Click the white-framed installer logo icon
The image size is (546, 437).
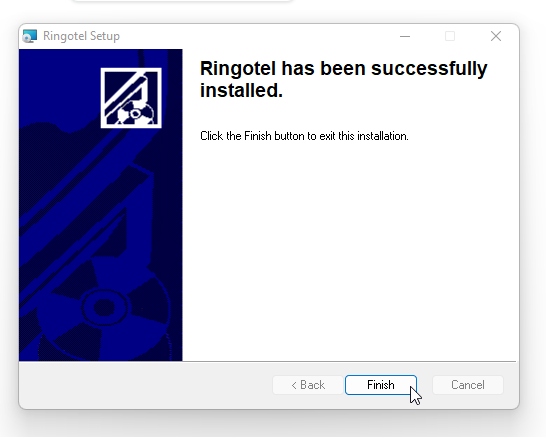click(x=131, y=98)
